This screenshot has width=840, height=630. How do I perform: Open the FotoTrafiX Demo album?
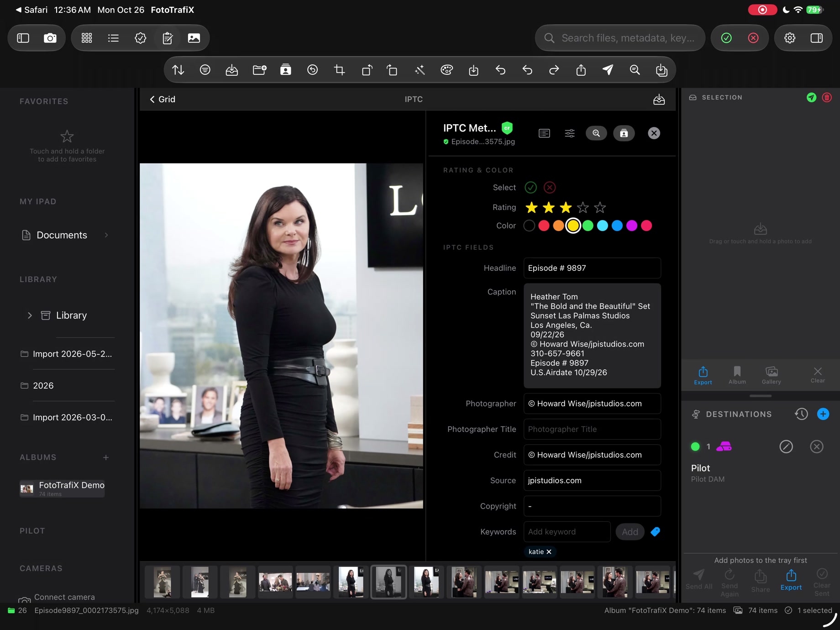[x=63, y=488]
